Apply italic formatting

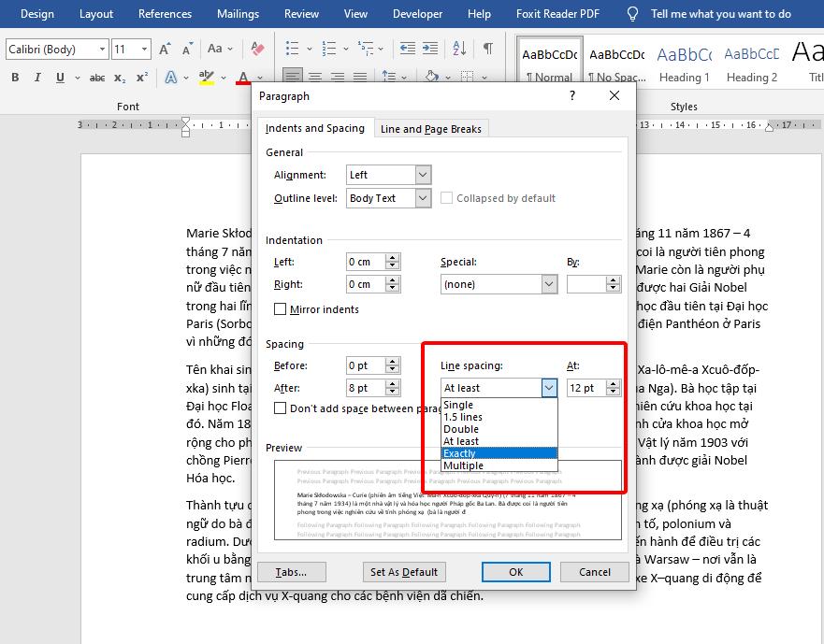pyautogui.click(x=36, y=78)
